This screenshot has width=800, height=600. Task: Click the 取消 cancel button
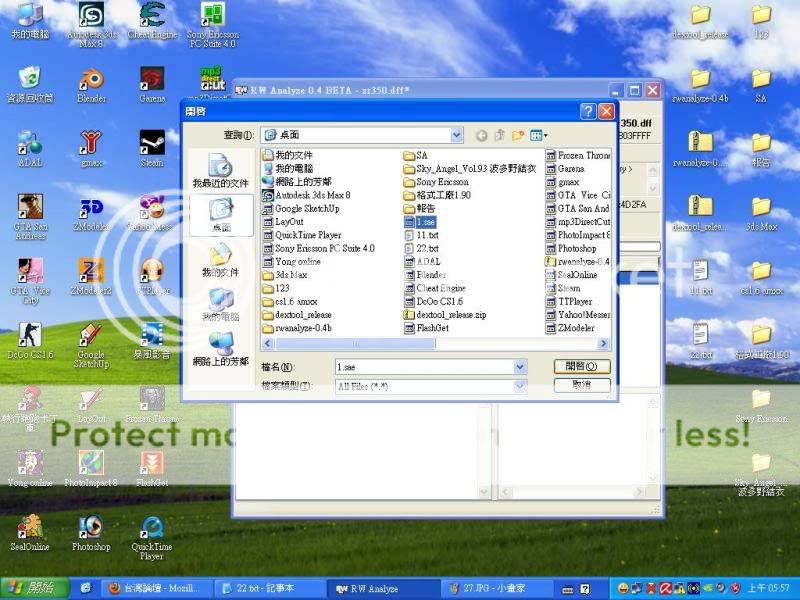tap(581, 385)
